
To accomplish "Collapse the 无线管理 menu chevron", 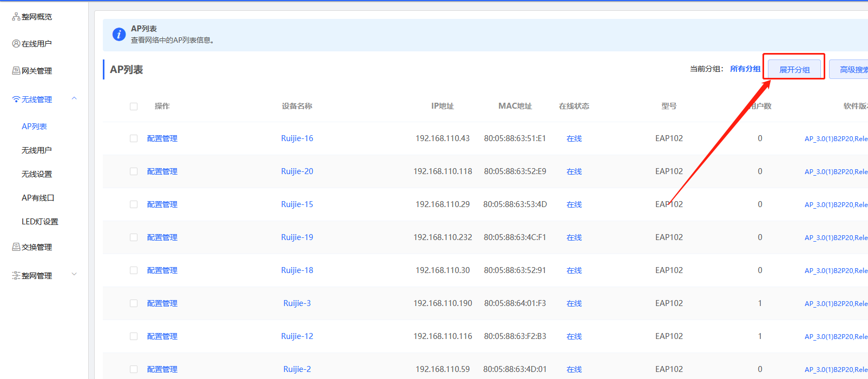I will 74,98.
